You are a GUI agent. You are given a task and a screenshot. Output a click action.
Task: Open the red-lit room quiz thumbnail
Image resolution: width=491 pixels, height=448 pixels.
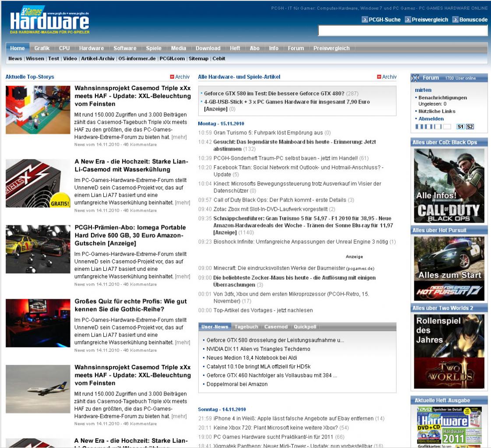pos(38,323)
